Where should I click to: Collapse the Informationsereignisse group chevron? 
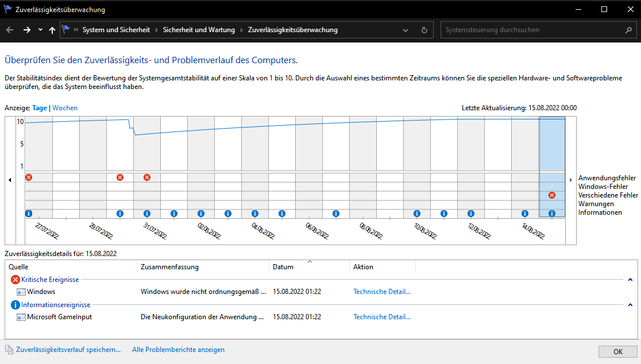point(630,305)
